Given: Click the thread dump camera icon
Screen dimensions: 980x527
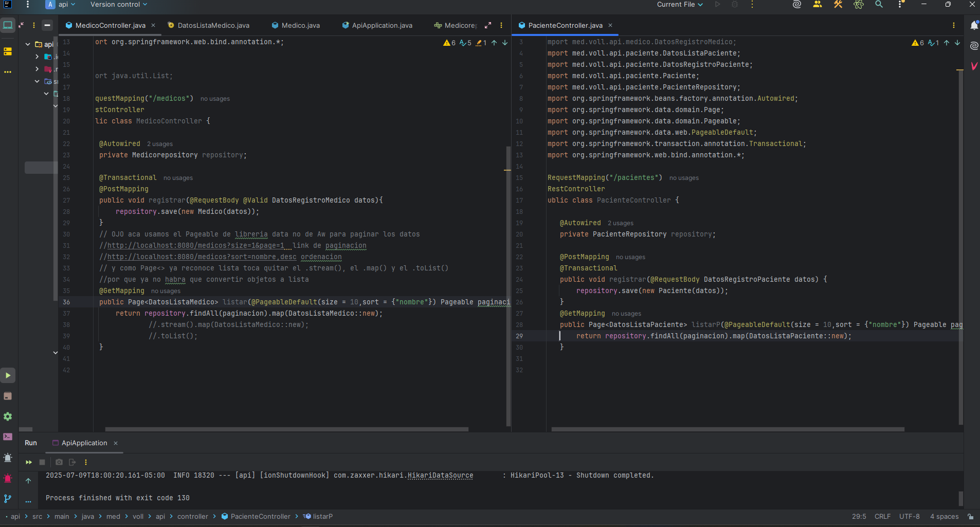Looking at the screenshot, I should [59, 462].
